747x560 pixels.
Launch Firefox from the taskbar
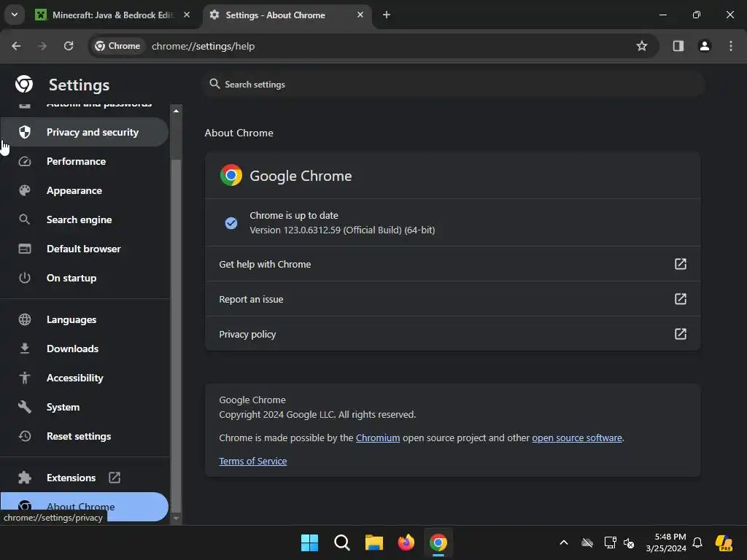(406, 542)
